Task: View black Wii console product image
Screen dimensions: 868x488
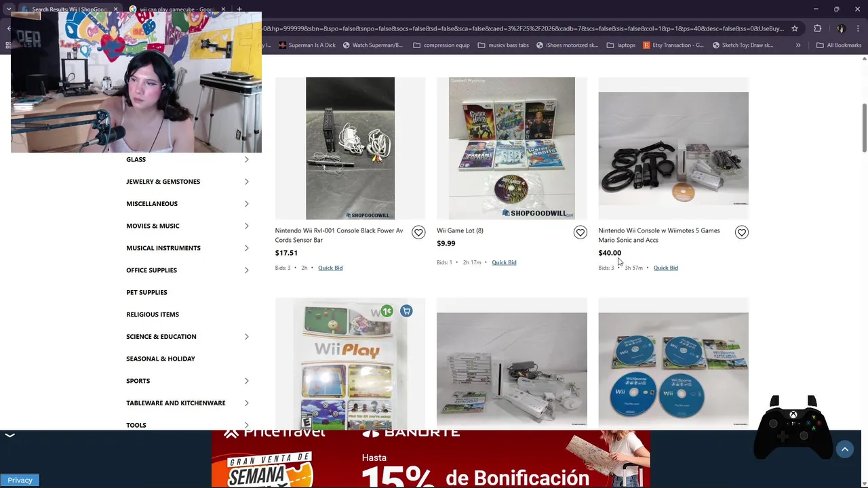Action: point(350,148)
